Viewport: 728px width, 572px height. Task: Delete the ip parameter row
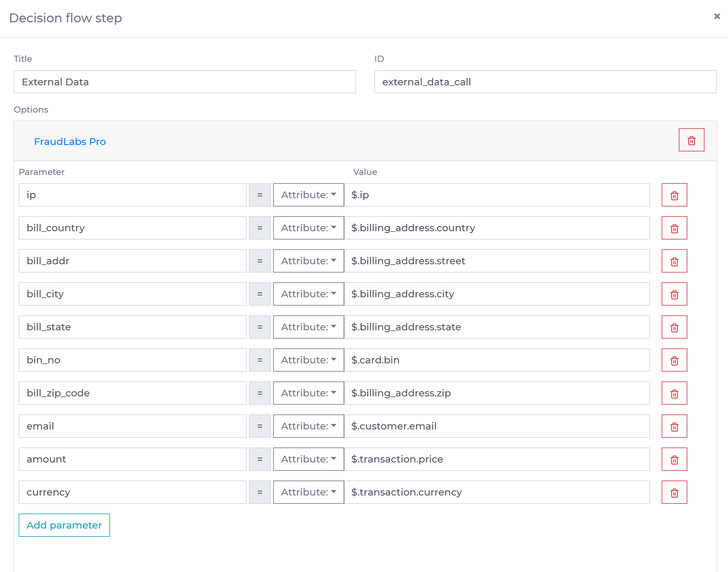674,195
